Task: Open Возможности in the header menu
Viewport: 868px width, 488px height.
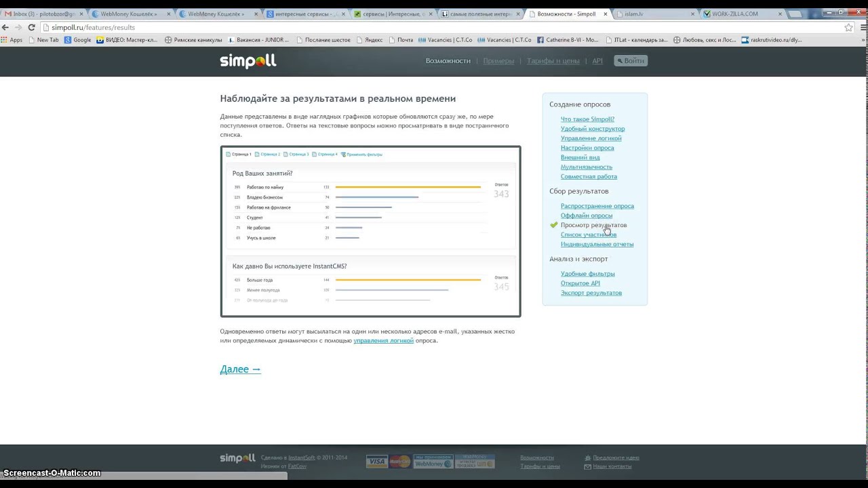Action: pyautogui.click(x=448, y=61)
